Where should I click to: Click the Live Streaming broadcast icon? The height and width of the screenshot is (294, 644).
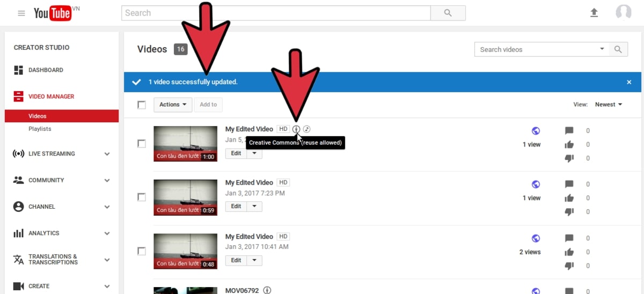tap(19, 153)
